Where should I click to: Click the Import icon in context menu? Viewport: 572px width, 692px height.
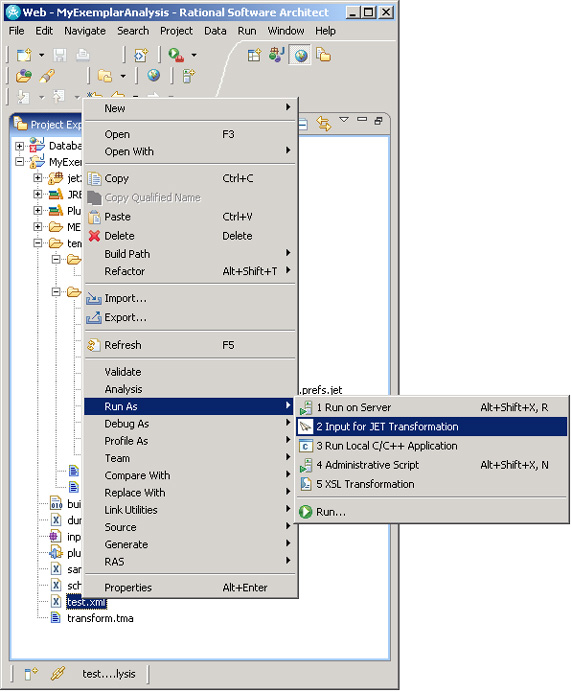[94, 299]
